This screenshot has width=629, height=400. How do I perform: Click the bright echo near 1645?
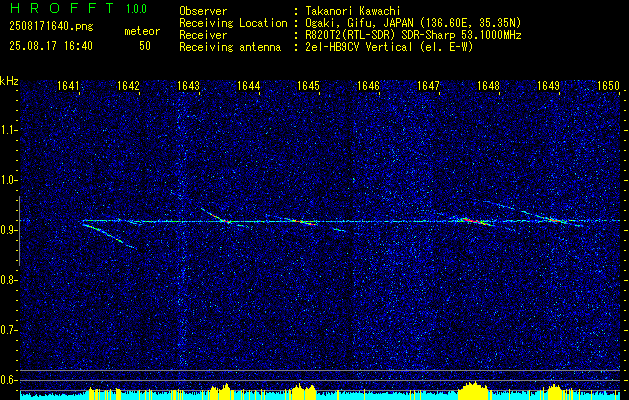306,221
